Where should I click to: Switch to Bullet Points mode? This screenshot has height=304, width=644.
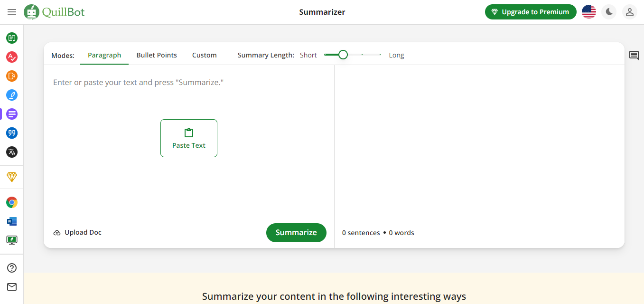point(157,55)
